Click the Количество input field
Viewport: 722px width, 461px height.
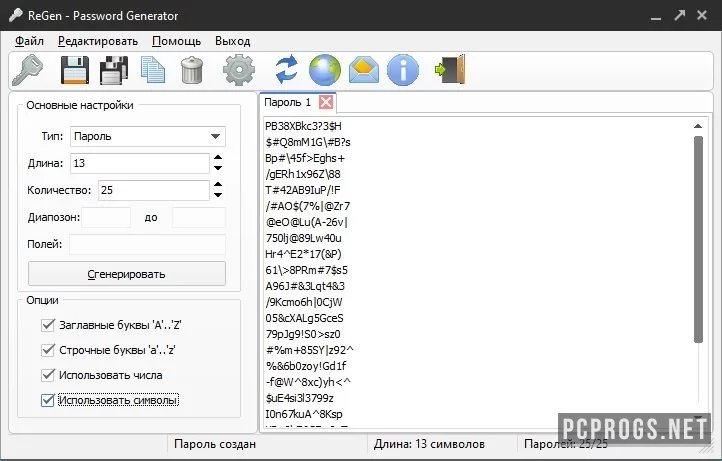click(153, 190)
